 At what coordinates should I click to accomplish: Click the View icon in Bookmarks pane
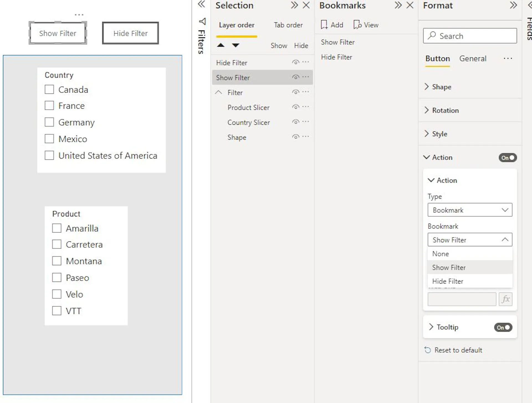[366, 25]
